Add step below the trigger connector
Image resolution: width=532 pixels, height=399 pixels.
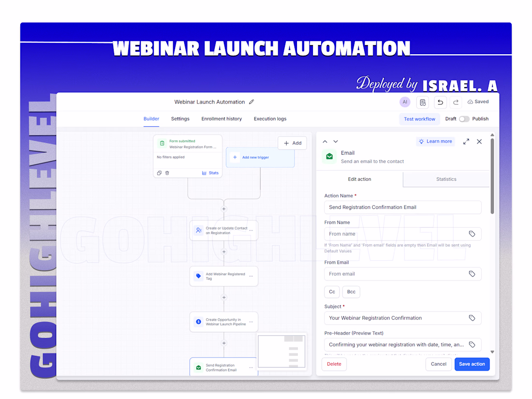[x=223, y=209]
